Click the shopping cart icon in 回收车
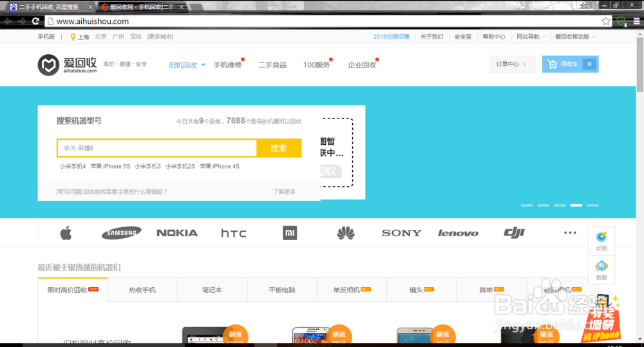 point(552,64)
